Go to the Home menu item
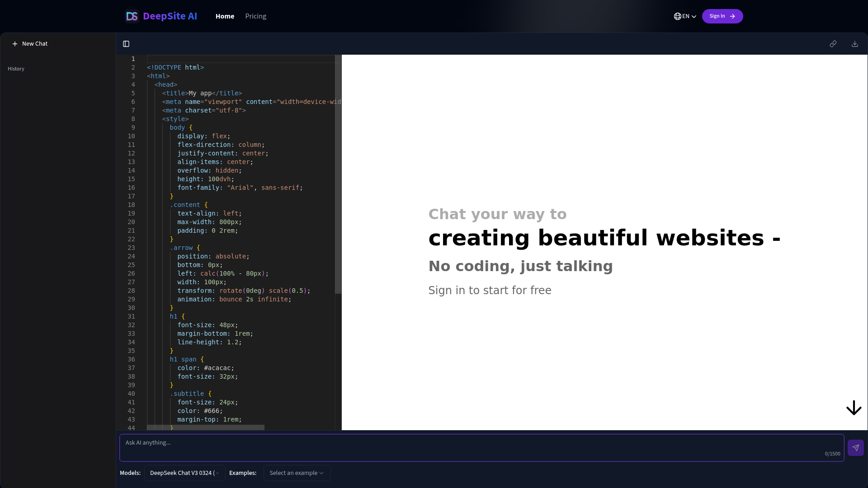Screen dimensions: 868x488 225,16
